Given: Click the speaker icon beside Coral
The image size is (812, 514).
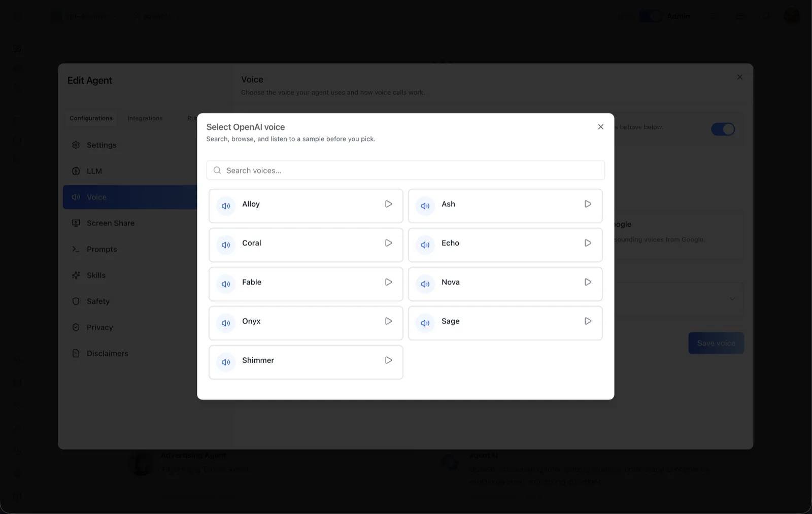Looking at the screenshot, I should (x=226, y=245).
